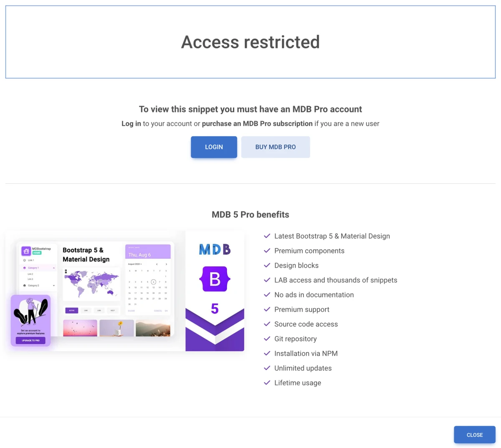The image size is (501, 448).
Task: Toggle the checkmark next to Source code access
Action: [x=267, y=324]
